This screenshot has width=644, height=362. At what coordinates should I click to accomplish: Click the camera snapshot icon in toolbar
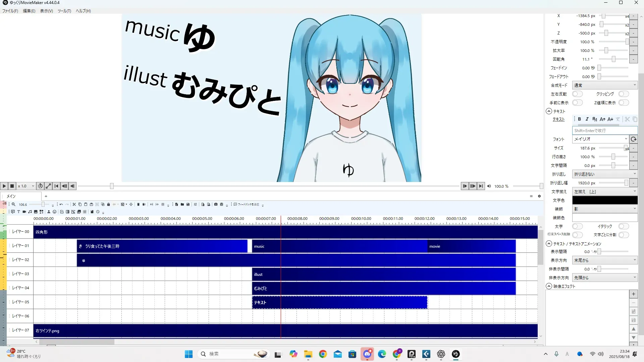(x=216, y=204)
